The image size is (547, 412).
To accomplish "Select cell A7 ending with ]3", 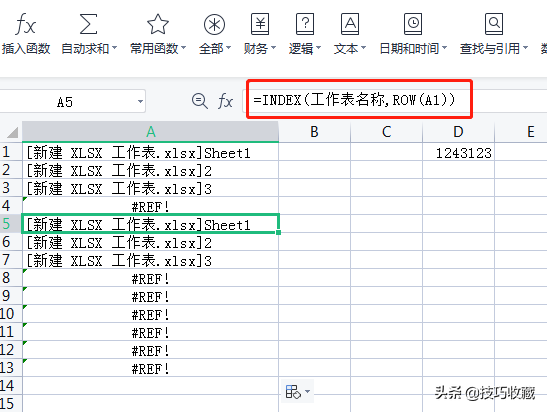I will pyautogui.click(x=150, y=260).
